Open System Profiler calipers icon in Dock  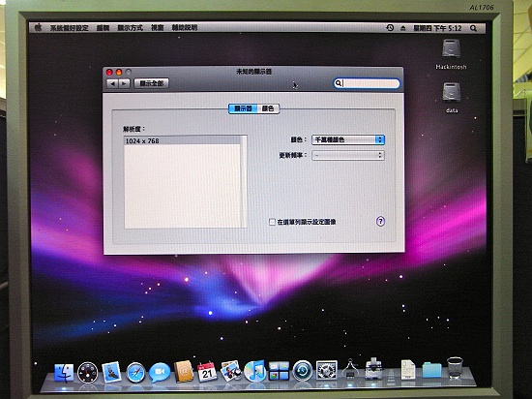[350, 369]
